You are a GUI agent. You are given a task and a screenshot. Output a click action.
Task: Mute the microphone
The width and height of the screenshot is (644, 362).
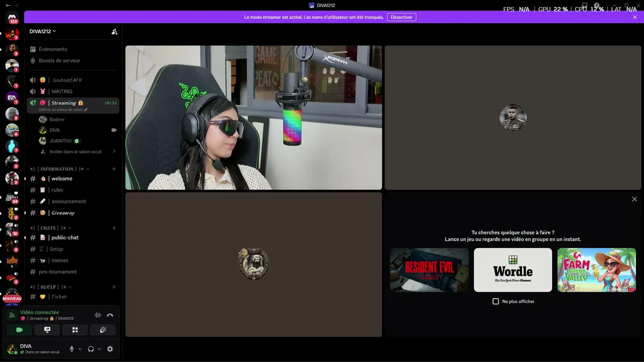point(72,349)
